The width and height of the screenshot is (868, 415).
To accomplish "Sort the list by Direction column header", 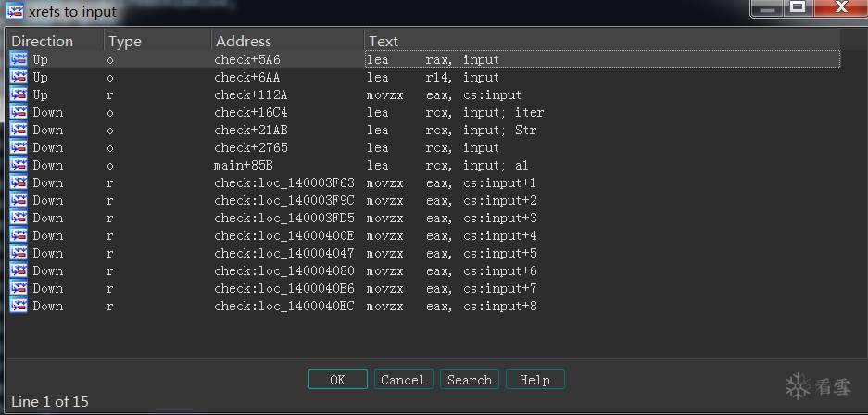I will 42,42.
